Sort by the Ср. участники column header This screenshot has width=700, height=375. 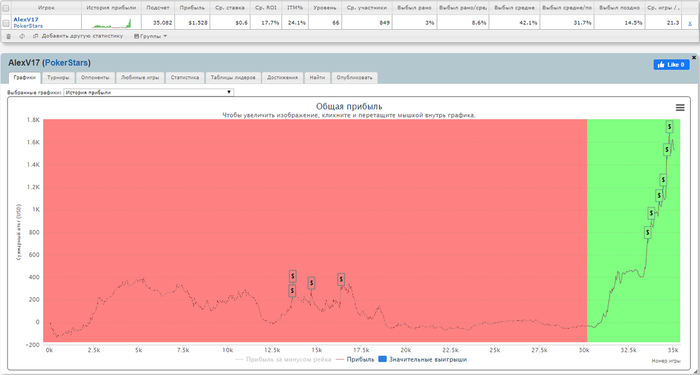click(x=366, y=8)
